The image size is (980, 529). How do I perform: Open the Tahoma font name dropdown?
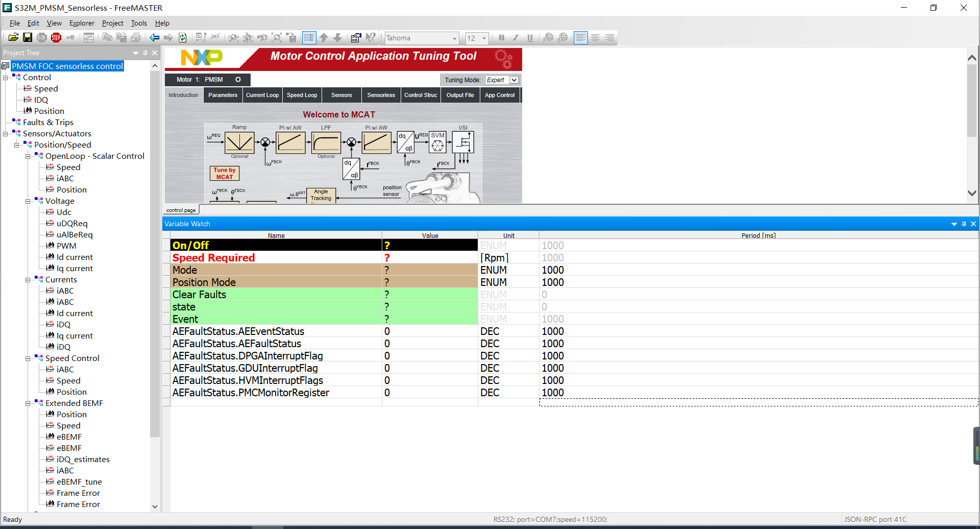(454, 38)
